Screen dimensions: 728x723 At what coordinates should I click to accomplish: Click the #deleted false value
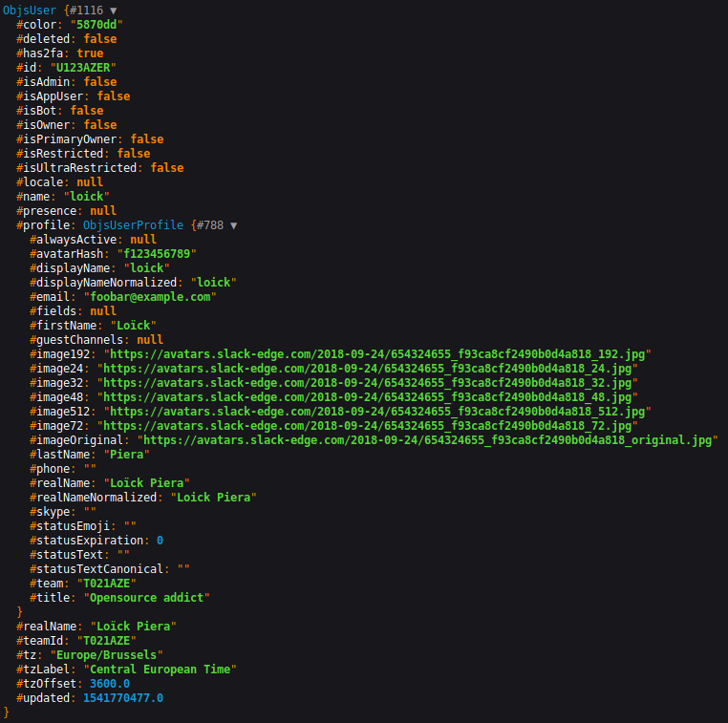100,39
